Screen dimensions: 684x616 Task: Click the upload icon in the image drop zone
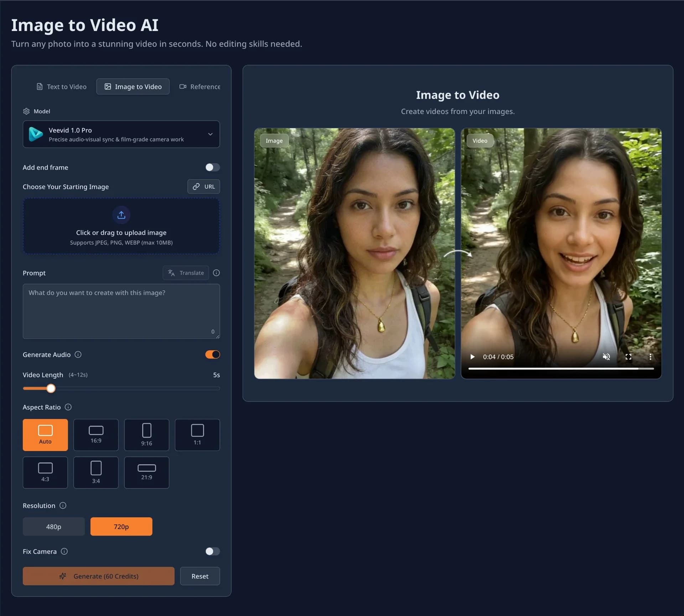tap(121, 215)
